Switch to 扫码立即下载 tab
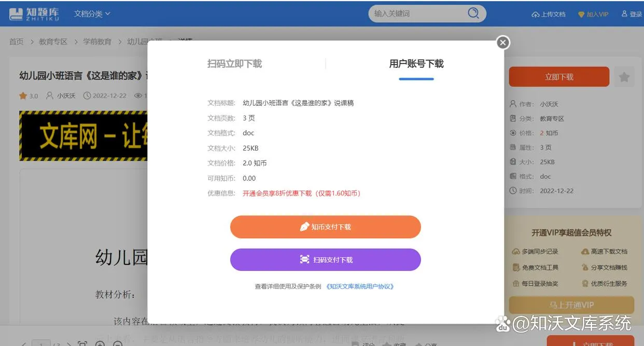Screen dimensions: 644x346 [234, 64]
